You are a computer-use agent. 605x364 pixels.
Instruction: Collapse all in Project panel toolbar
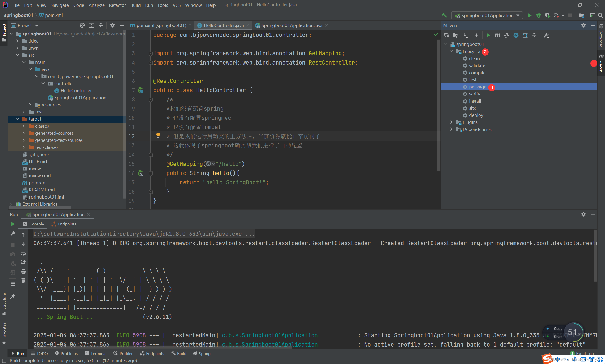100,25
